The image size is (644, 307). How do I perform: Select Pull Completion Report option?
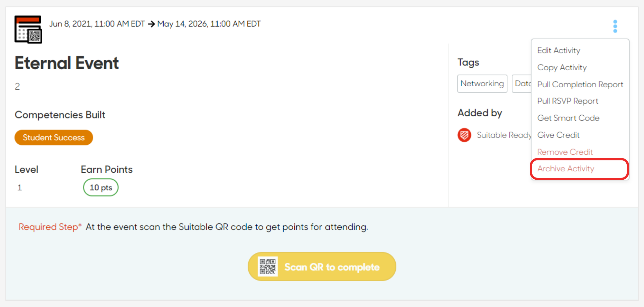pos(580,84)
